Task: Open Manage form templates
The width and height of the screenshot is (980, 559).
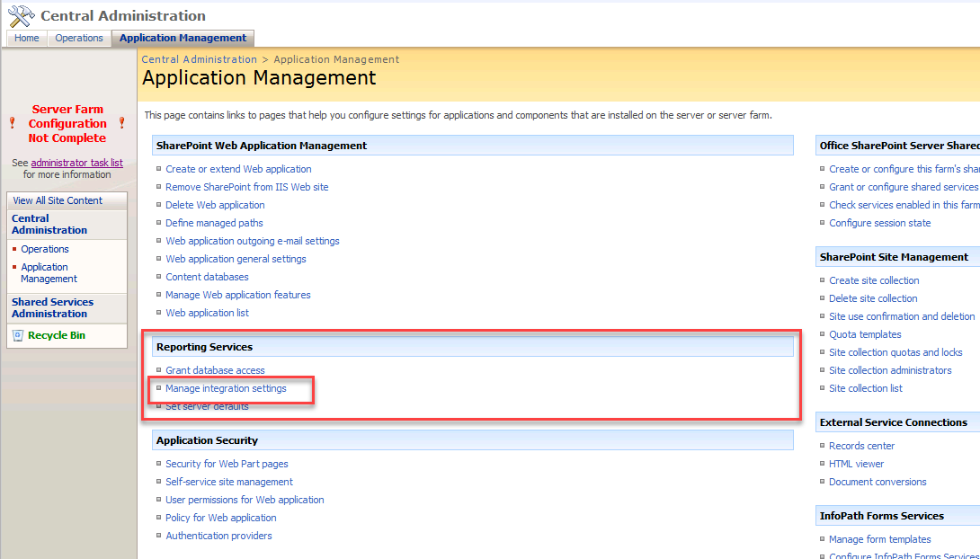Action: point(880,539)
